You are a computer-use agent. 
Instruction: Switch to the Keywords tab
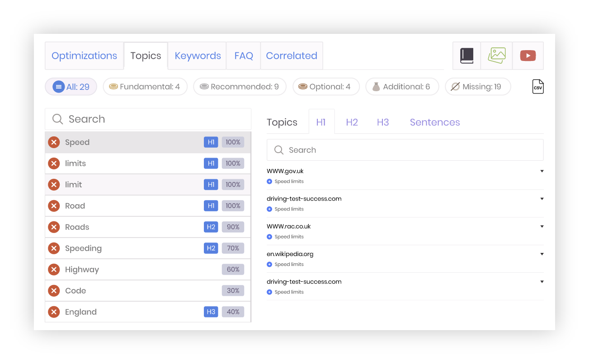(198, 56)
